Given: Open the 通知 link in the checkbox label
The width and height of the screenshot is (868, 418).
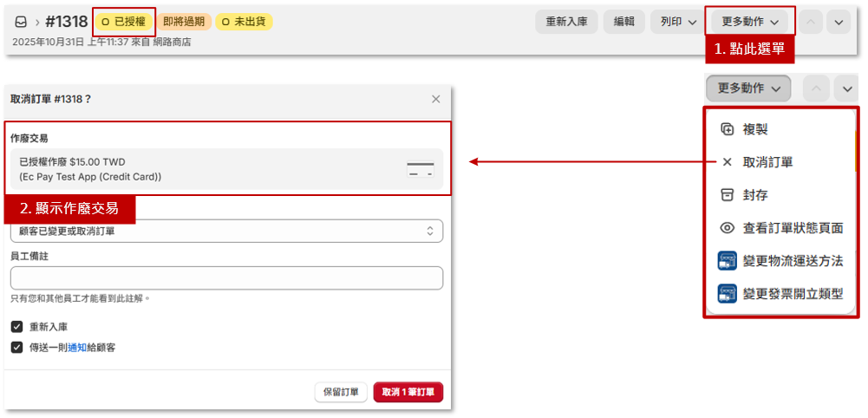Looking at the screenshot, I should tap(77, 347).
